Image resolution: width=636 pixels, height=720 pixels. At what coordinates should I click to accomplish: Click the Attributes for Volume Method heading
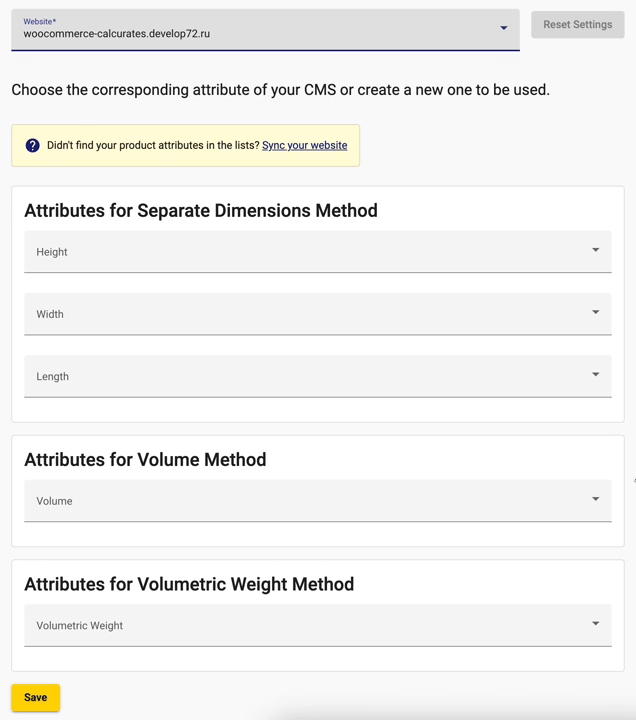[145, 460]
